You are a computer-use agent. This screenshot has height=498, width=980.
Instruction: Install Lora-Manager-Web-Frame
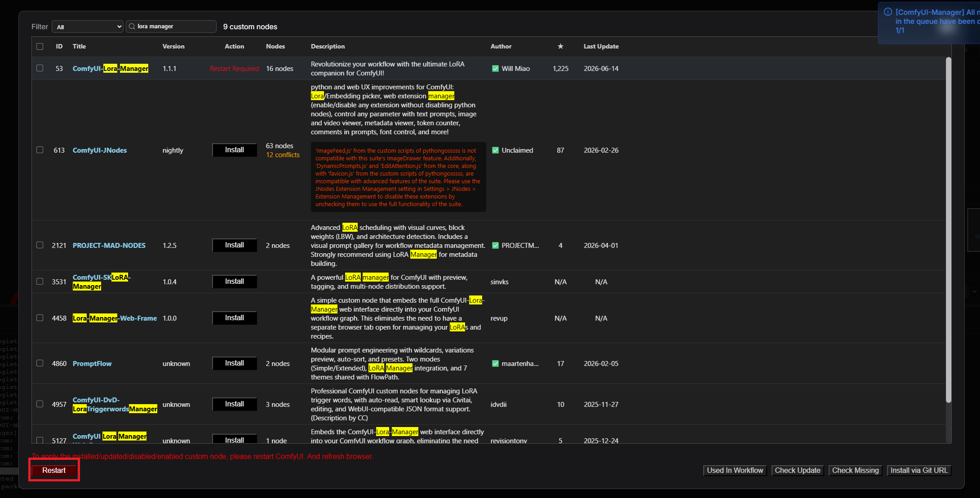[x=235, y=318]
